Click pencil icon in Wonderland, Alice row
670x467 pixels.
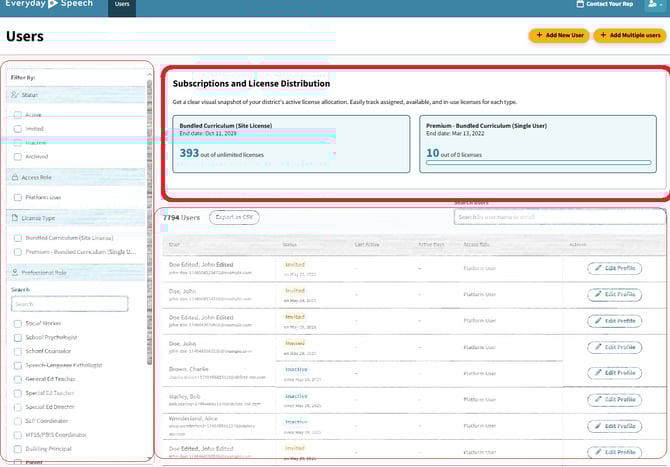point(598,426)
